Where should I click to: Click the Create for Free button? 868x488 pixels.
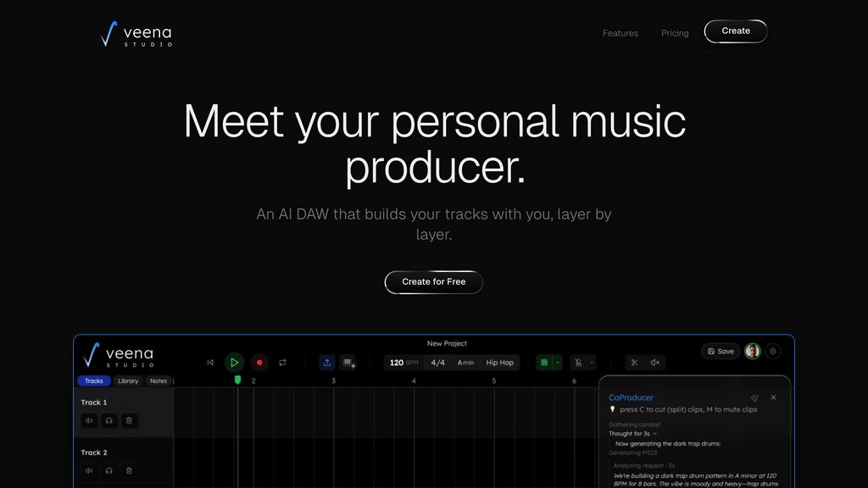(x=433, y=282)
